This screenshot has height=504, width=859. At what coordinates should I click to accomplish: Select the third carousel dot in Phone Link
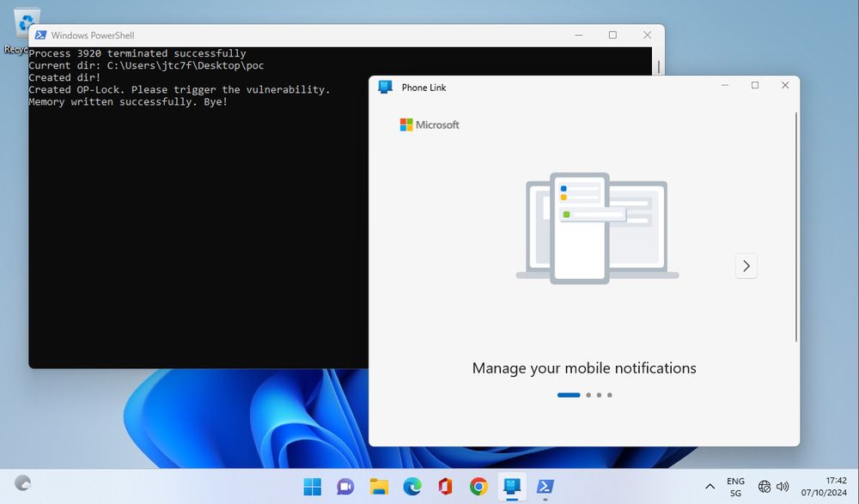pos(599,395)
